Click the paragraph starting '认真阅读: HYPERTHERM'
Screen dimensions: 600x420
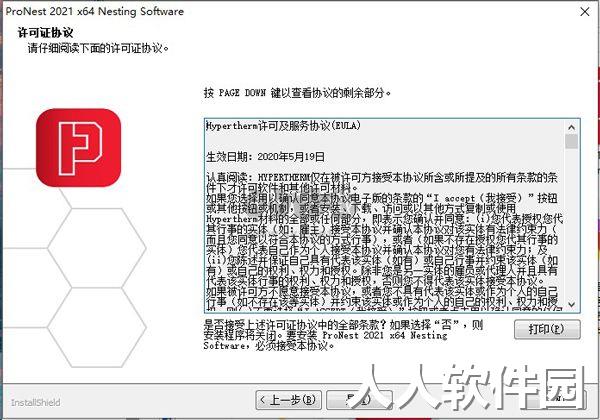tap(382, 182)
